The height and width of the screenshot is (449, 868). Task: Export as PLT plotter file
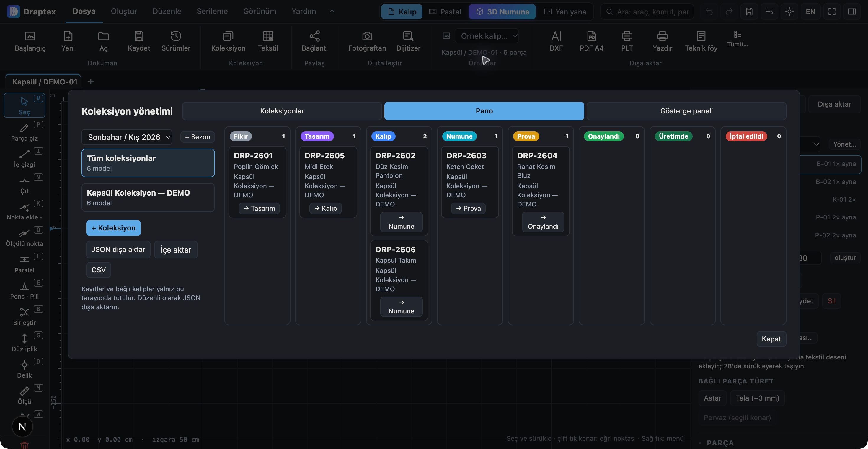627,41
